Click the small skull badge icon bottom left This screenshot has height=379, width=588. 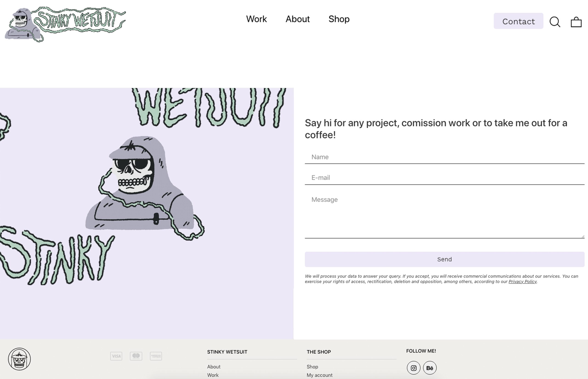[x=19, y=359]
